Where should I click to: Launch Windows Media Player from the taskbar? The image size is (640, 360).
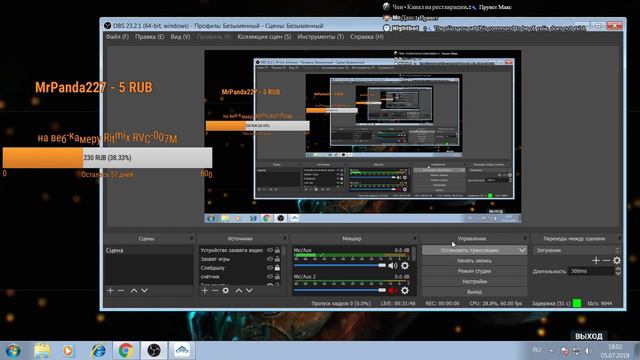(68, 351)
